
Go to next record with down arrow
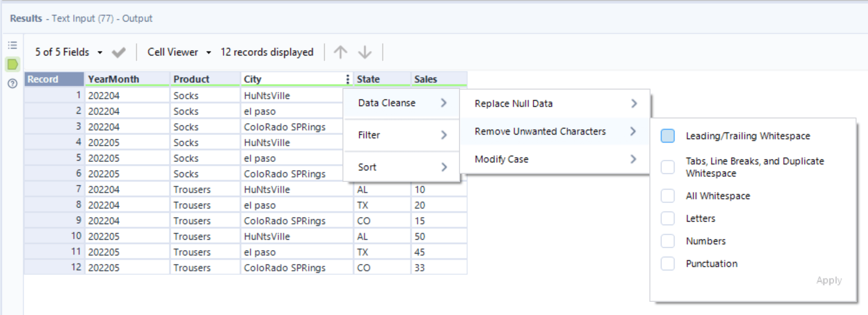tap(365, 52)
